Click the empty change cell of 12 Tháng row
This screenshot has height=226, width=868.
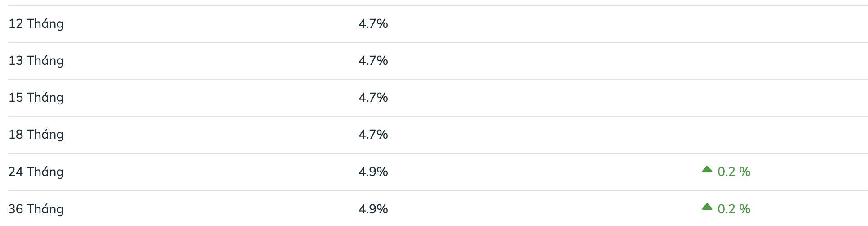point(726,24)
